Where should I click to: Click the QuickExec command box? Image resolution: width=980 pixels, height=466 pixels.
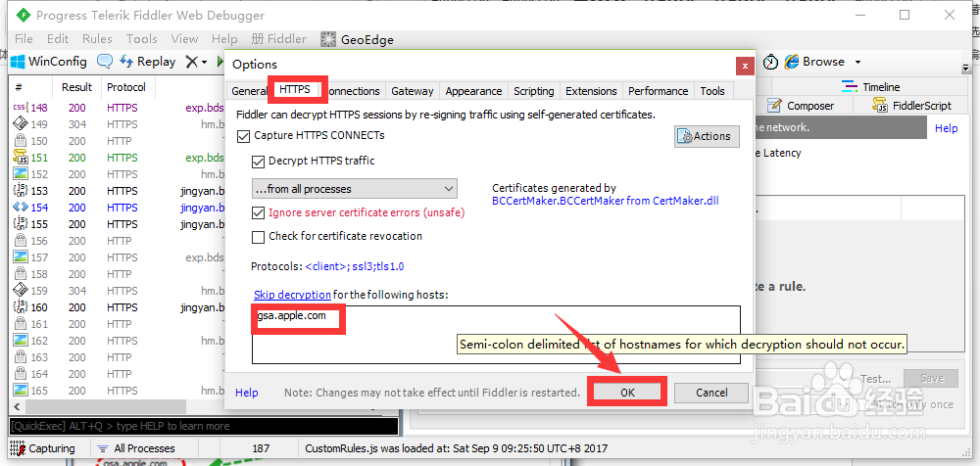204,426
